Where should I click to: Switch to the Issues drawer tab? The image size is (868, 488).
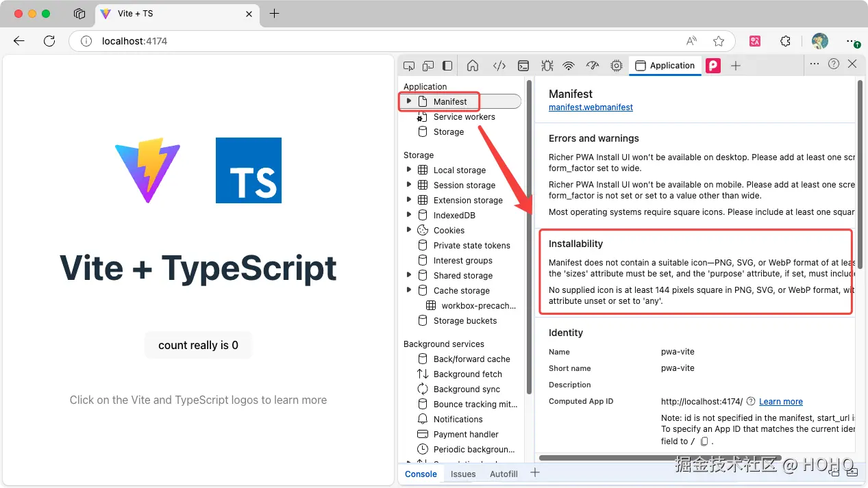(463, 474)
